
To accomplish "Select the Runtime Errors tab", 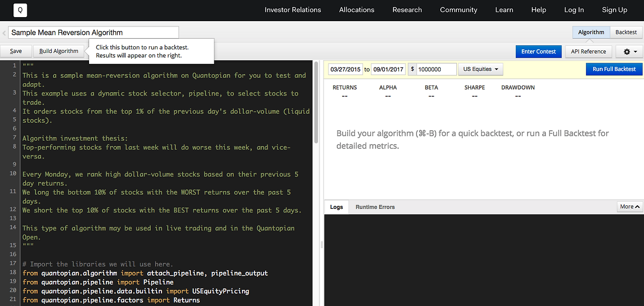I will 375,207.
